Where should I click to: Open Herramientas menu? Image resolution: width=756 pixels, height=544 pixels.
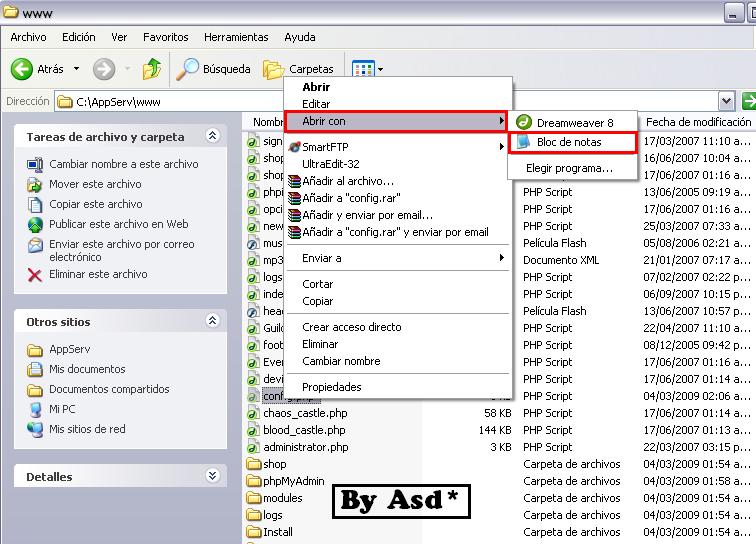(236, 37)
